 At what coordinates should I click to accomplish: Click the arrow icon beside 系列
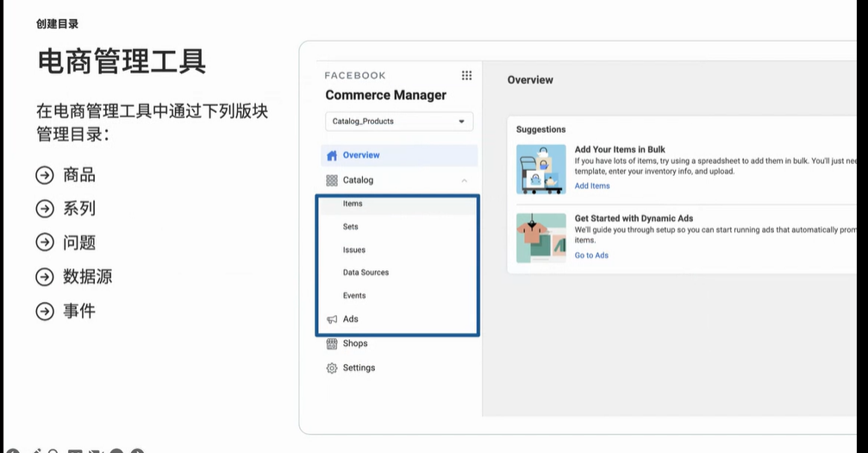click(45, 209)
